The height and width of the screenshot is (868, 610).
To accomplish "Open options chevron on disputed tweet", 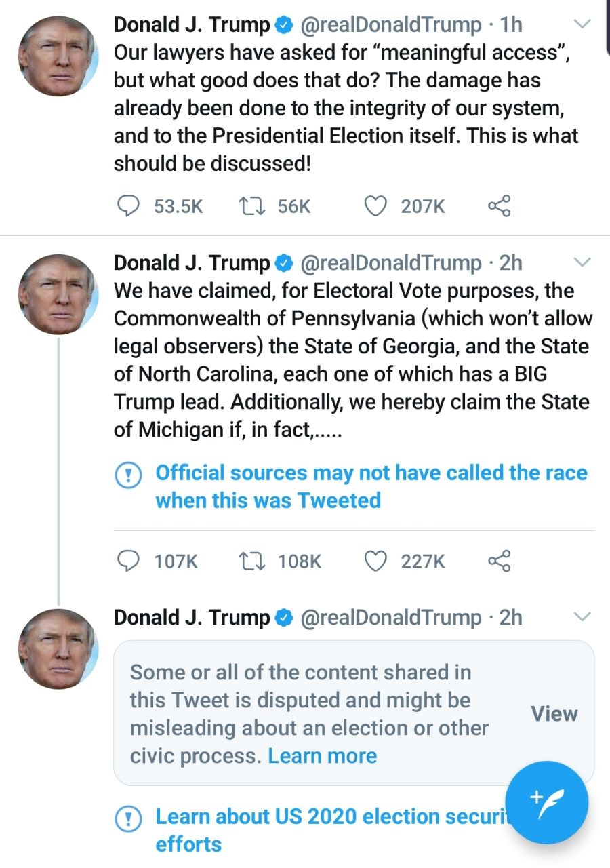I will point(582,617).
